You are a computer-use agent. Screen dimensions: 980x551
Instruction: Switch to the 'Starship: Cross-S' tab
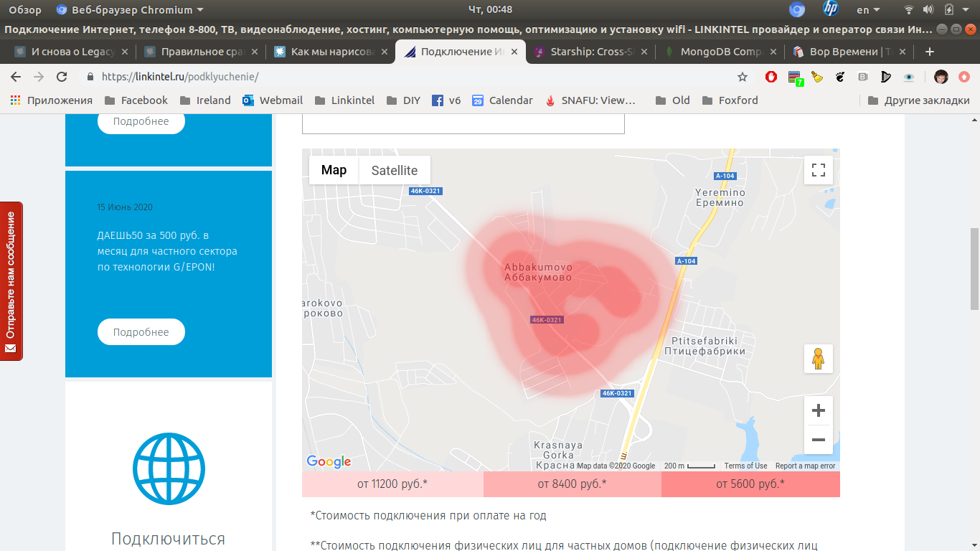click(590, 52)
